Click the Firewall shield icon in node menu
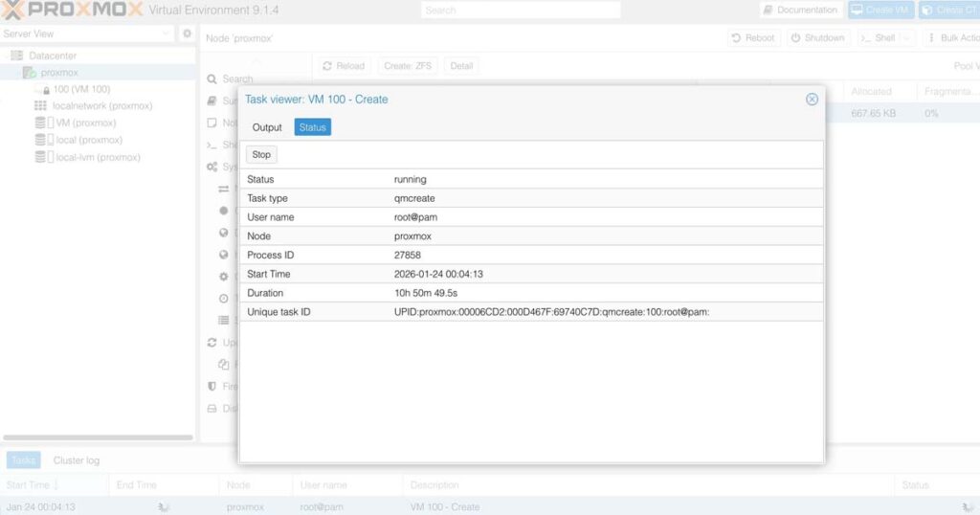980x515 pixels. (x=212, y=387)
